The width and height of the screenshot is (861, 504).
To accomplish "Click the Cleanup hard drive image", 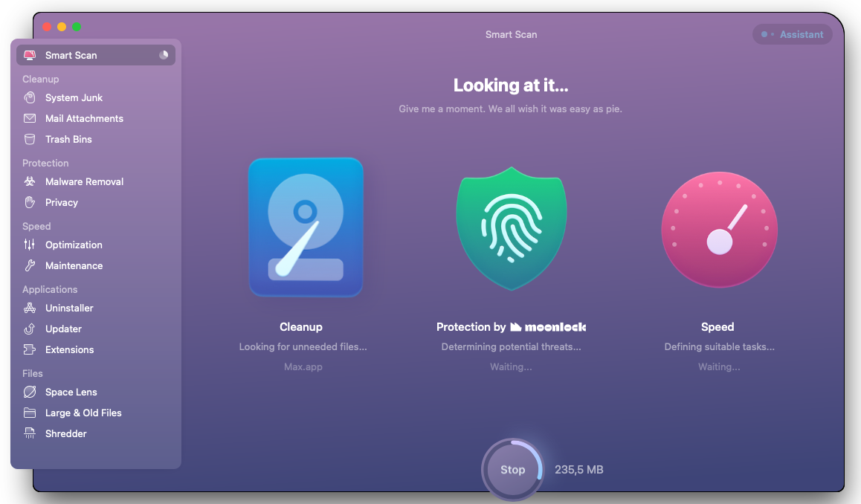I will click(305, 227).
